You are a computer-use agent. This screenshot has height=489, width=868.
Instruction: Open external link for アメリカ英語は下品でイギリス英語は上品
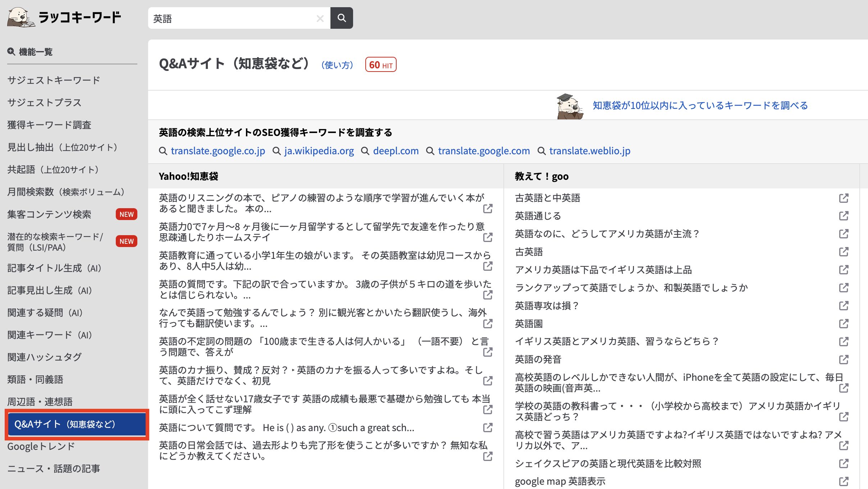pyautogui.click(x=844, y=270)
